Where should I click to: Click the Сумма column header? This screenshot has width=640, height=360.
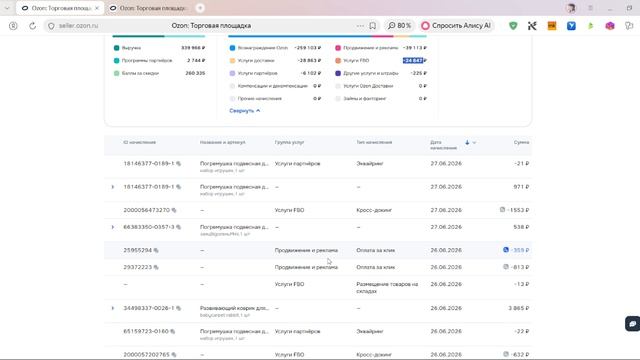point(521,142)
